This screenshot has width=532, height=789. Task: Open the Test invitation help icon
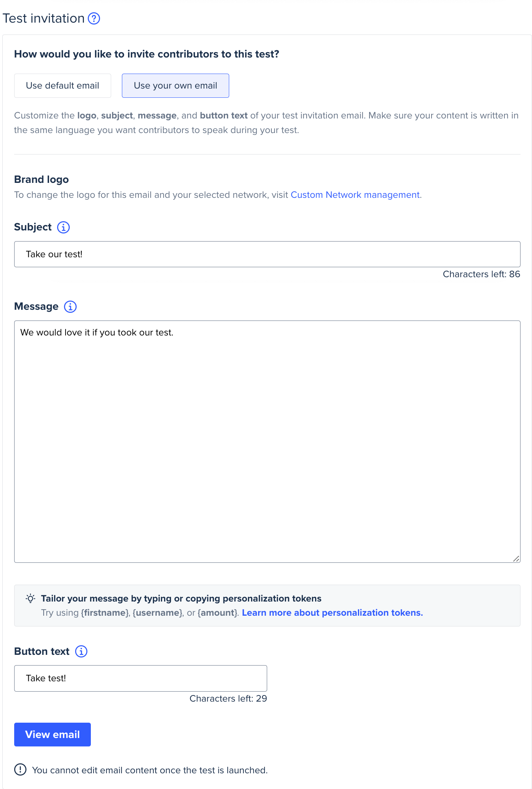(x=94, y=18)
